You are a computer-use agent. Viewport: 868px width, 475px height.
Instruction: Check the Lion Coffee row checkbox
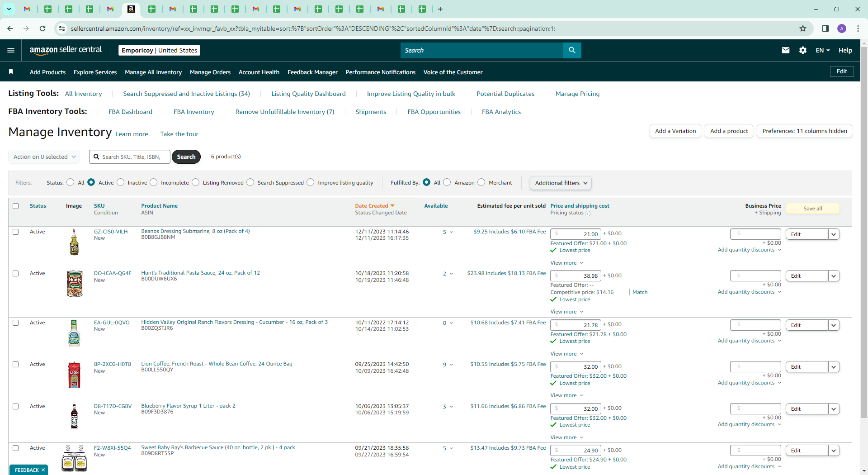tap(16, 364)
